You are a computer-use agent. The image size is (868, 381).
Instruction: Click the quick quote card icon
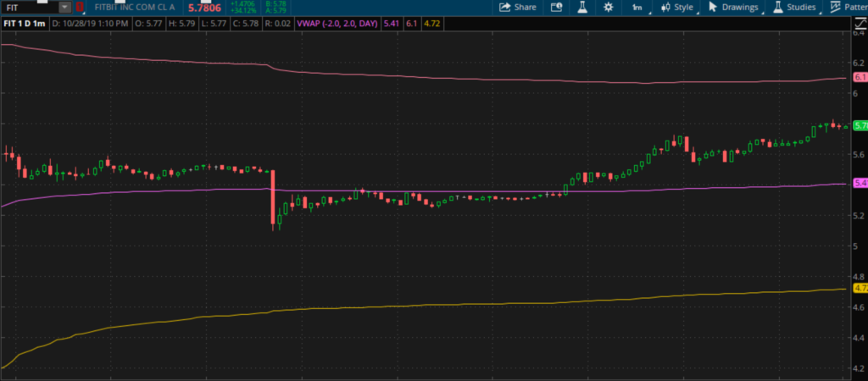(x=556, y=7)
